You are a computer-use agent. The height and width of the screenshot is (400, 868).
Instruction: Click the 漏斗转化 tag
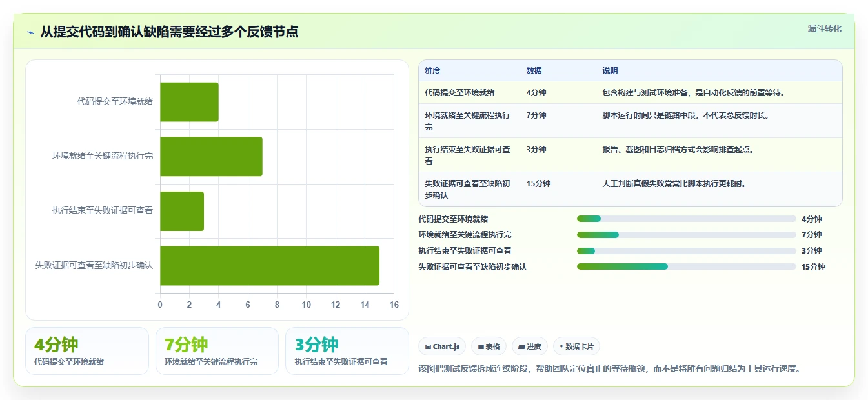[825, 28]
